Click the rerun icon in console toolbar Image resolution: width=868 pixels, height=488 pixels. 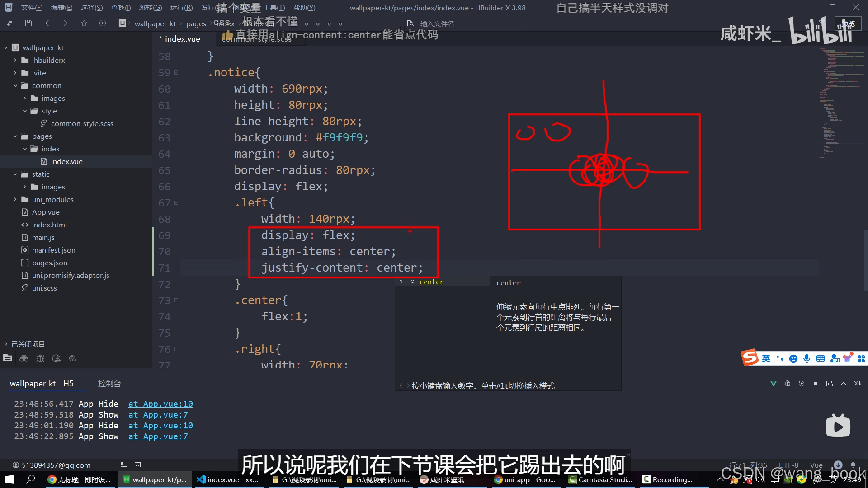pos(802,384)
